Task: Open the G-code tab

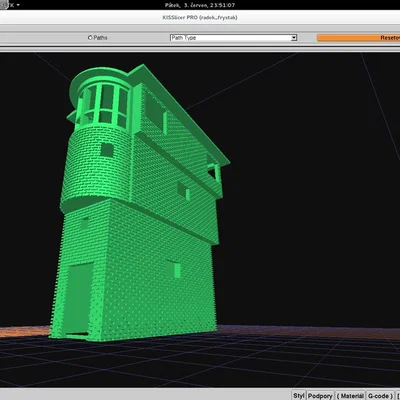Action: coord(380,396)
